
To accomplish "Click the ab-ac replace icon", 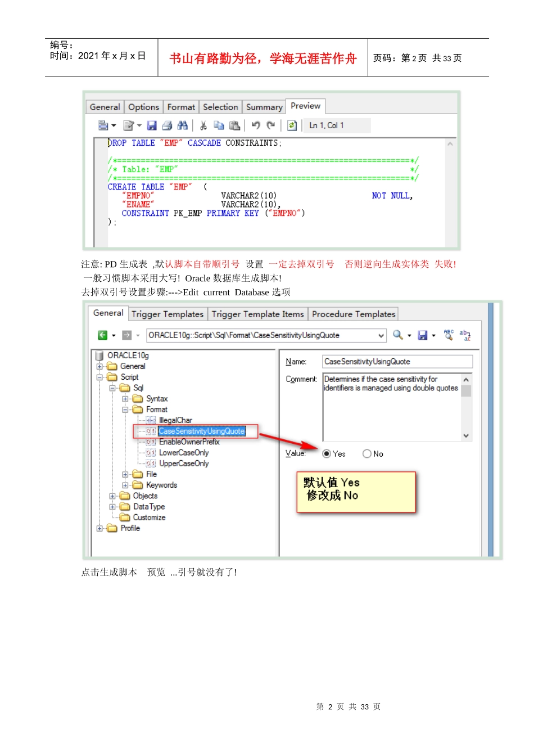I will point(465,335).
